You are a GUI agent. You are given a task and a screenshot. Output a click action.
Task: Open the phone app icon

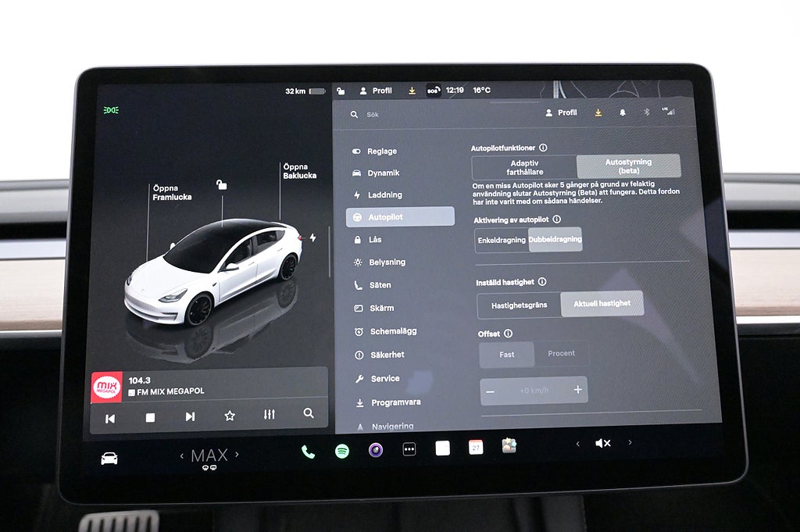pos(308,452)
